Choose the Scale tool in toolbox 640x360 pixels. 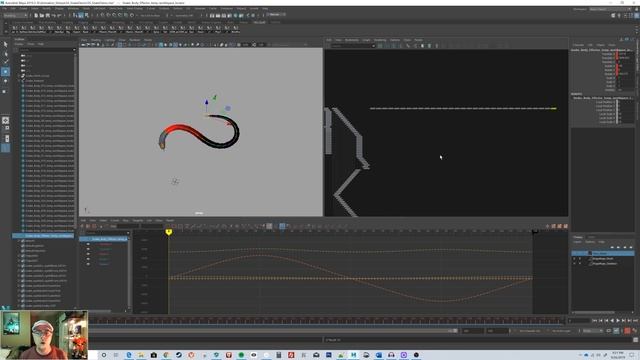(x=5, y=91)
